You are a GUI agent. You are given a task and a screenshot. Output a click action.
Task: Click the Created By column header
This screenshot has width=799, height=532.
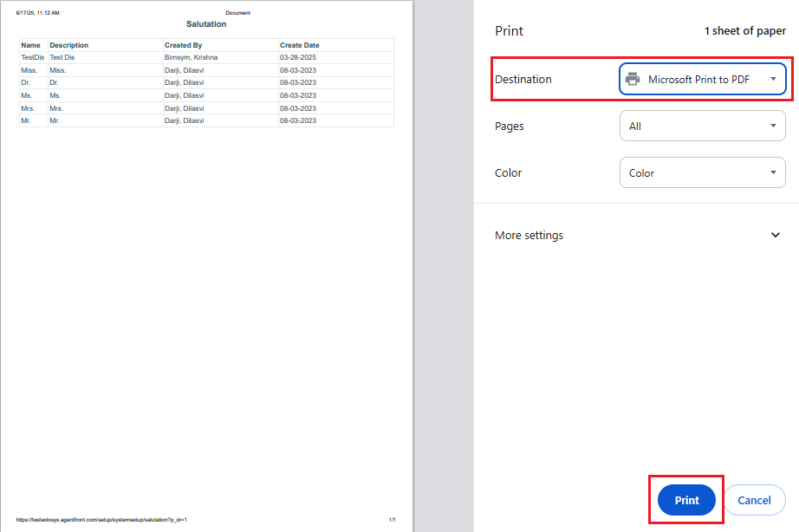(184, 45)
